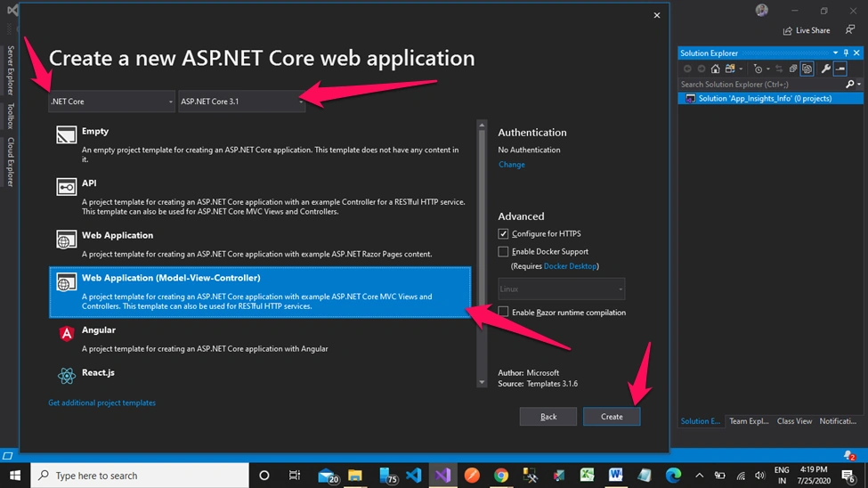Click the Create button
Screen dimensions: 868x488
(x=612, y=417)
